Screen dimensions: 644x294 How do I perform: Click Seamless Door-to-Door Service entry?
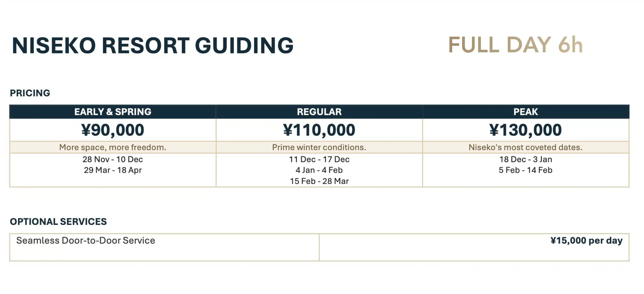86,240
